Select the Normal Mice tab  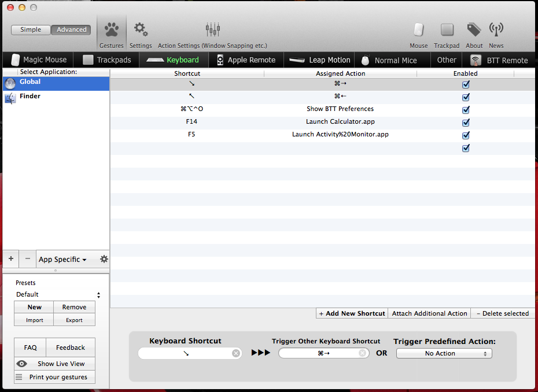(392, 60)
